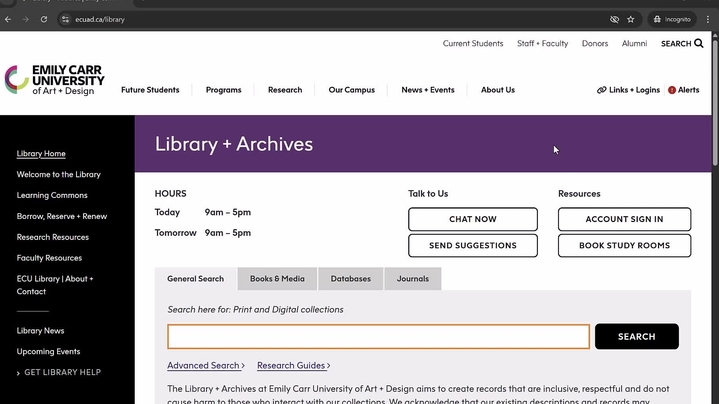Click the tracking protection eye icon

(614, 19)
